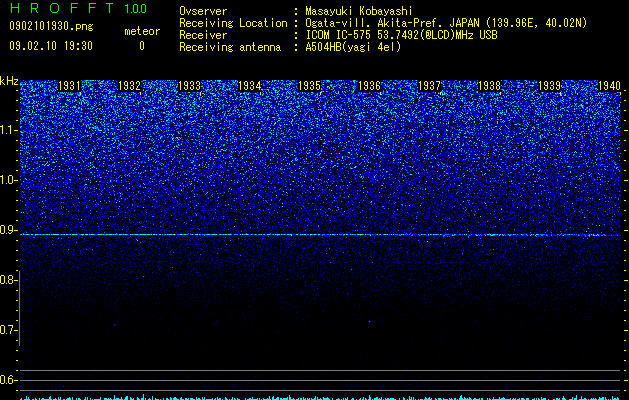This screenshot has height=400, width=629.
Task: Select the 1935 time label
Action: pos(310,86)
